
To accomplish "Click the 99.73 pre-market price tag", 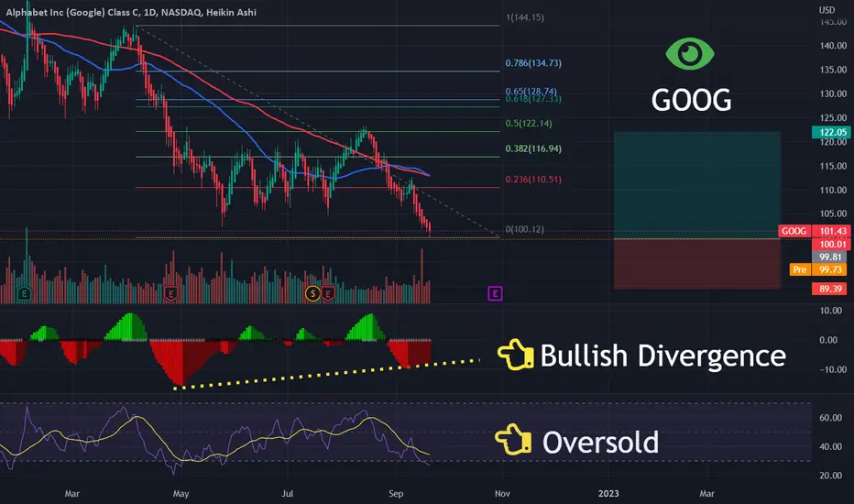I will tap(831, 269).
